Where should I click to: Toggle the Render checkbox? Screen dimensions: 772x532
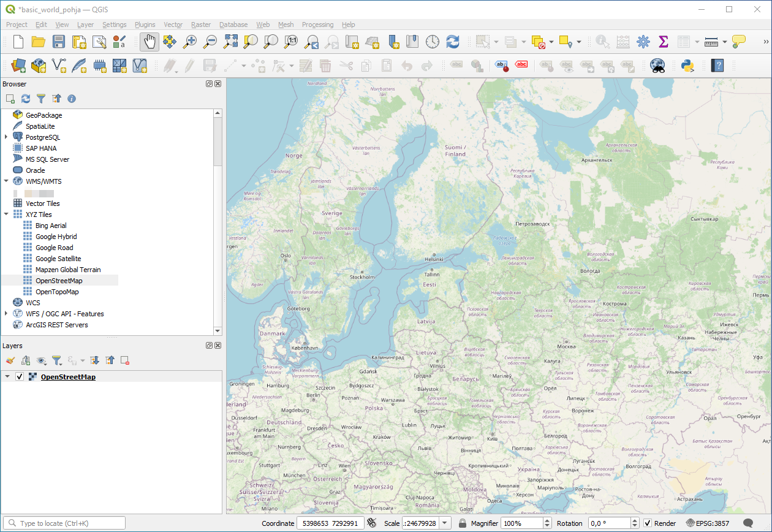point(648,523)
